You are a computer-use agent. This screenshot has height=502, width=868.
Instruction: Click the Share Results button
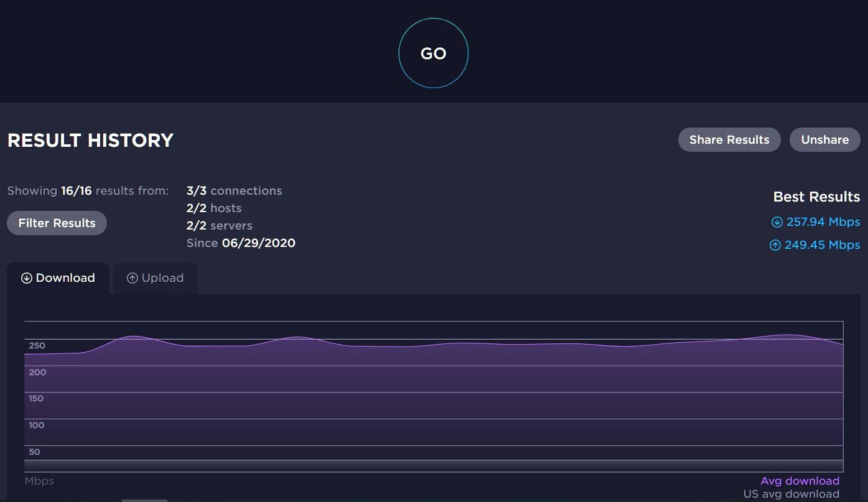[729, 139]
